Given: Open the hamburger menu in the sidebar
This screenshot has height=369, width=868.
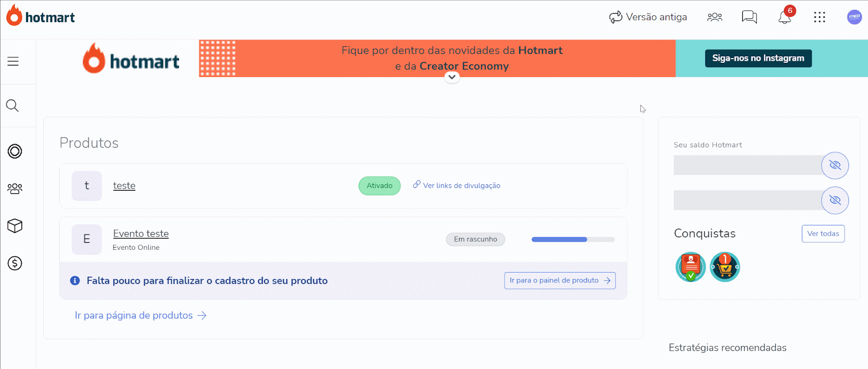Looking at the screenshot, I should tap(13, 62).
